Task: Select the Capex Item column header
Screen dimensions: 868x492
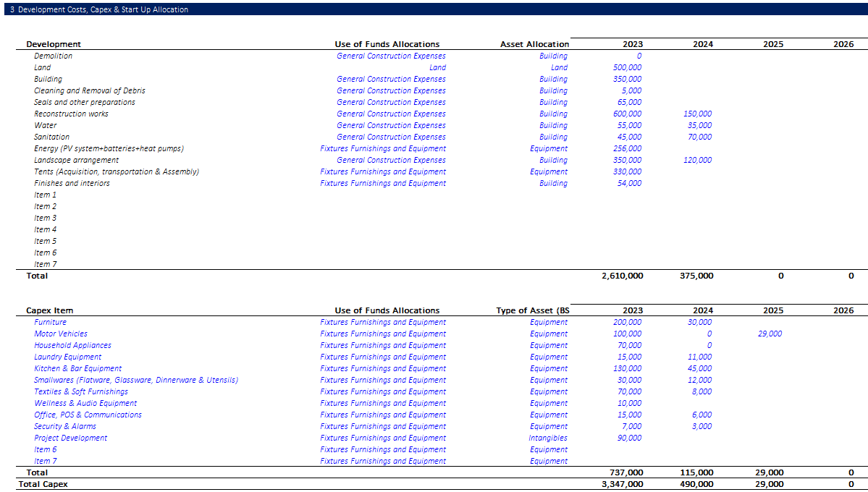Action: [49, 310]
